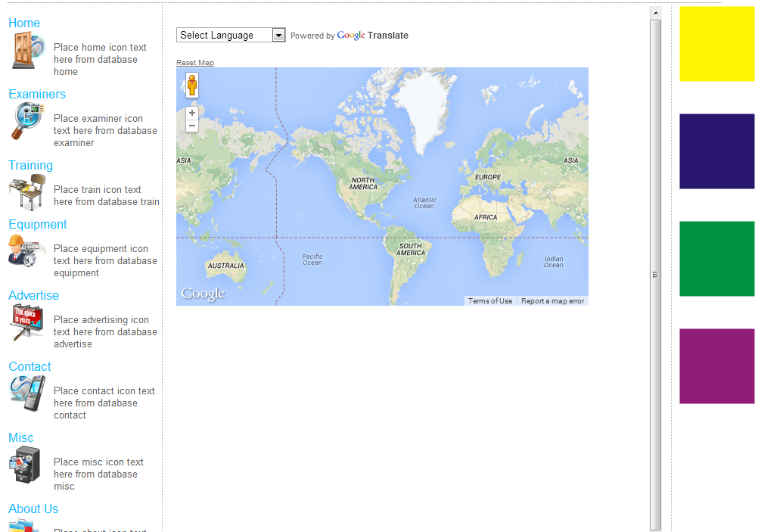Click the 'Place contact icon text' description
This screenshot has height=532, width=758.
pyautogui.click(x=104, y=403)
